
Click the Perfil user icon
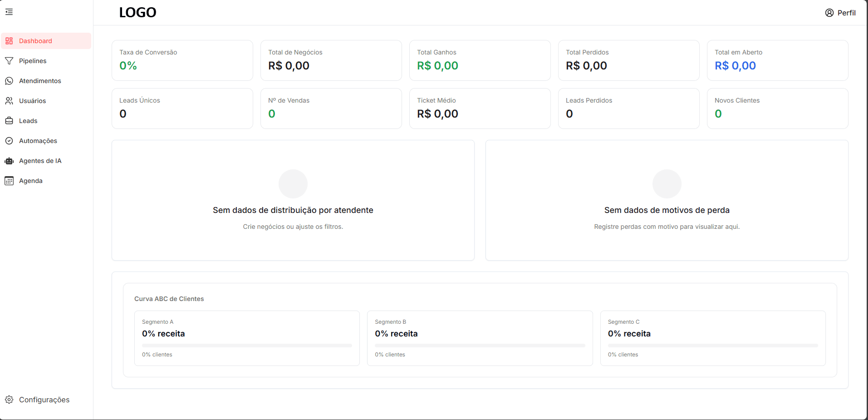(x=829, y=12)
